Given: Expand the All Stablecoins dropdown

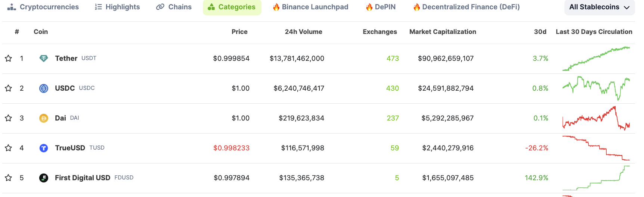Looking at the screenshot, I should (600, 7).
